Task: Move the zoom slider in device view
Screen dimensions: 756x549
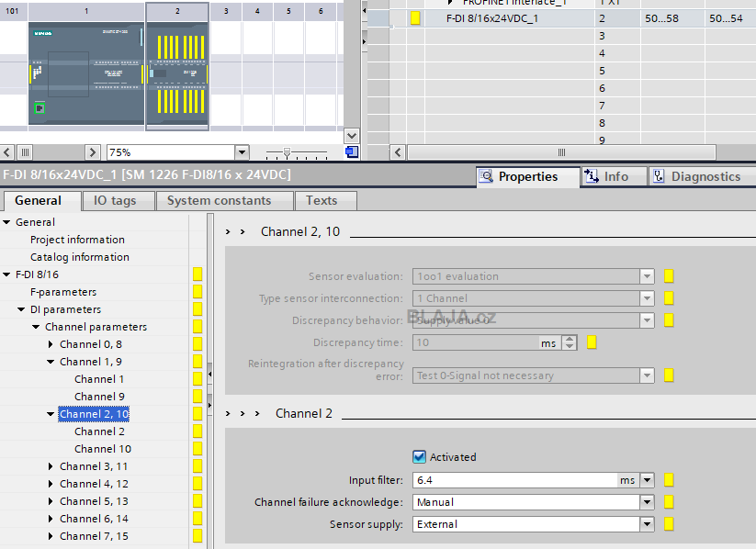Action: pos(287,153)
